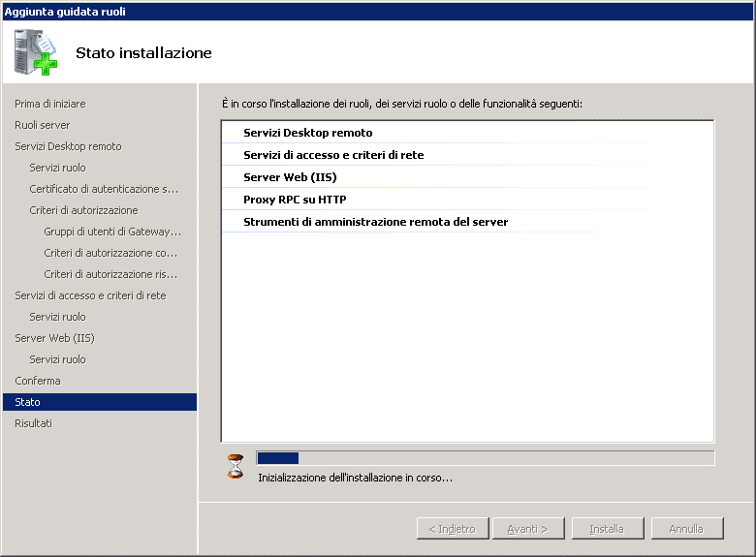Select the Proxy RPC su HTTP entry
The height and width of the screenshot is (557, 756).
click(x=295, y=200)
